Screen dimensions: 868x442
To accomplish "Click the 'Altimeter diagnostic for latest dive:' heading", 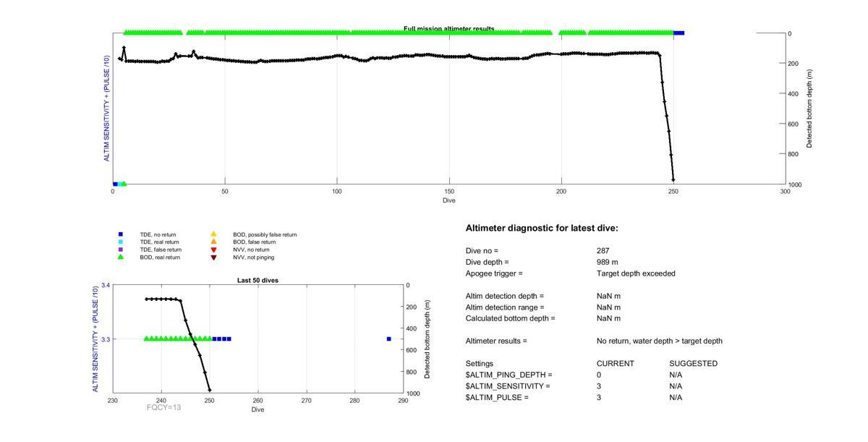I will pyautogui.click(x=542, y=228).
